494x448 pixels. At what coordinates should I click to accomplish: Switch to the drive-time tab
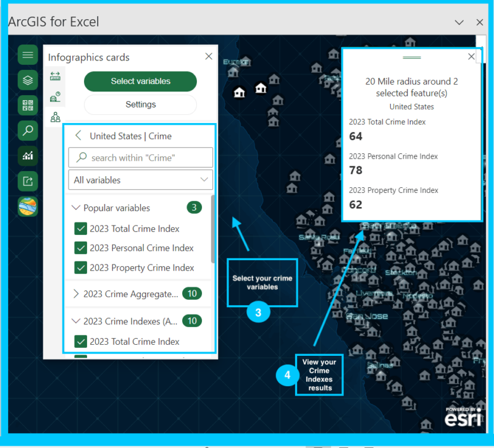pyautogui.click(x=54, y=96)
